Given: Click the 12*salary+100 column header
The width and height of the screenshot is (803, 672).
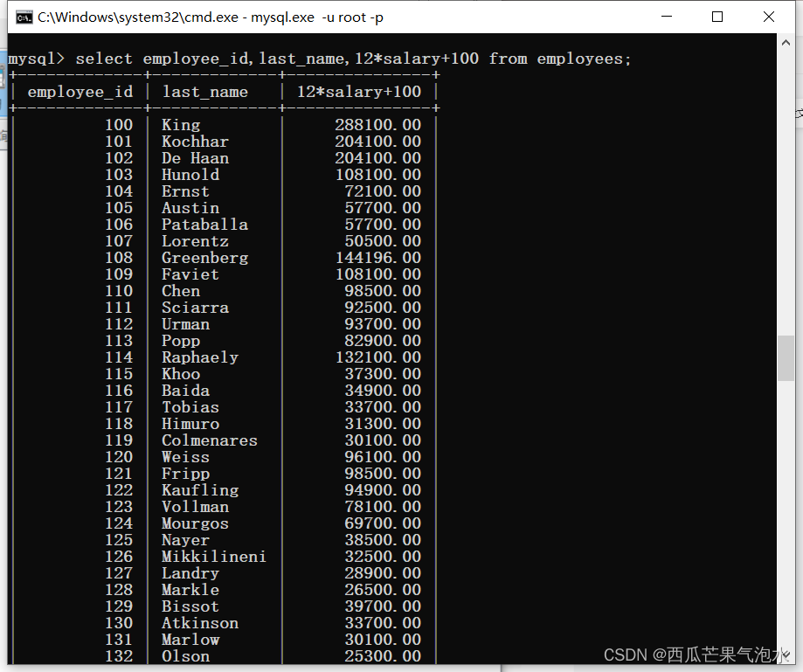Looking at the screenshot, I should pyautogui.click(x=359, y=92).
